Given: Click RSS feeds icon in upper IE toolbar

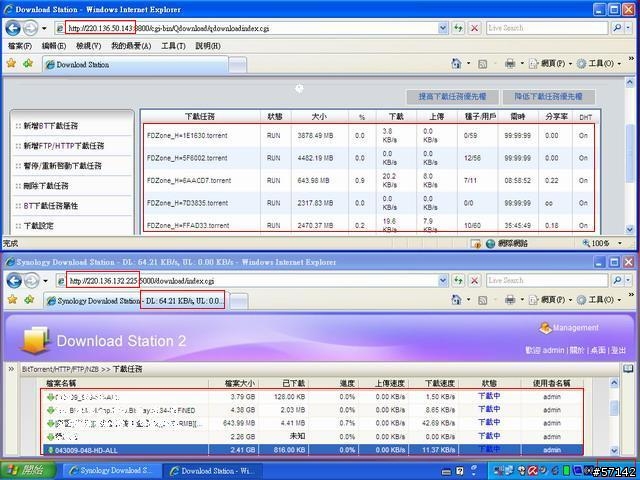Looking at the screenshot, I should tap(482, 64).
